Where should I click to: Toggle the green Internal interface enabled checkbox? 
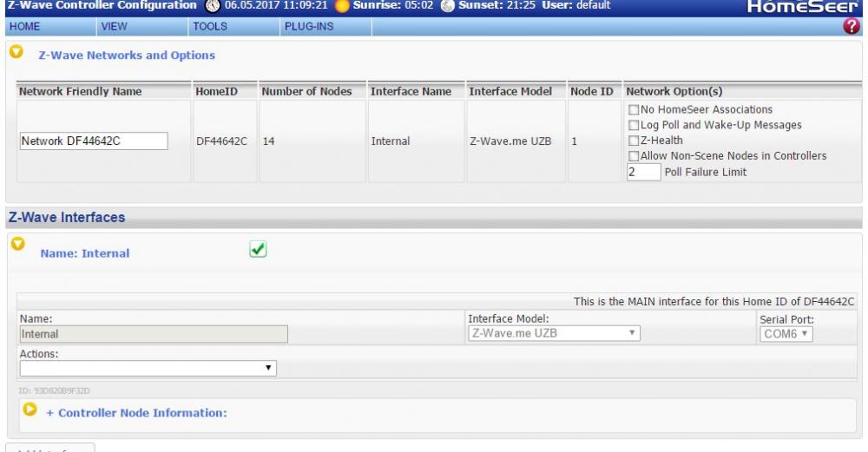click(x=258, y=250)
